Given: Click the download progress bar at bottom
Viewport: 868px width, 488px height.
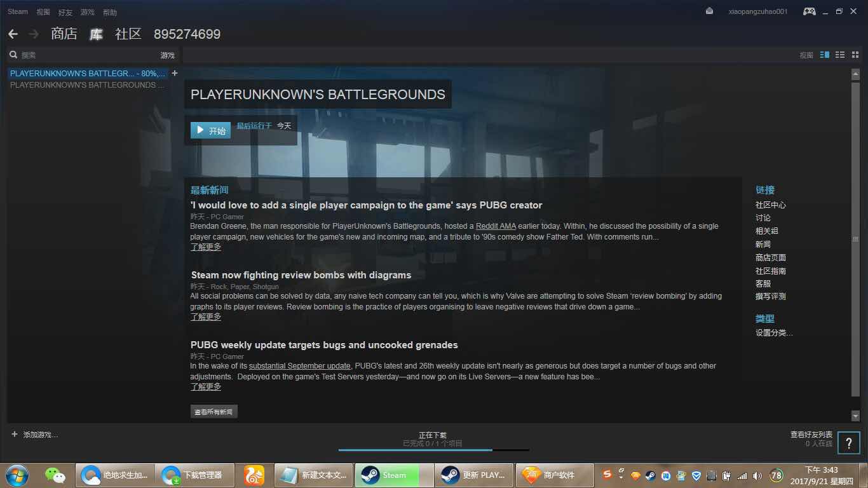Looking at the screenshot, I should click(433, 450).
